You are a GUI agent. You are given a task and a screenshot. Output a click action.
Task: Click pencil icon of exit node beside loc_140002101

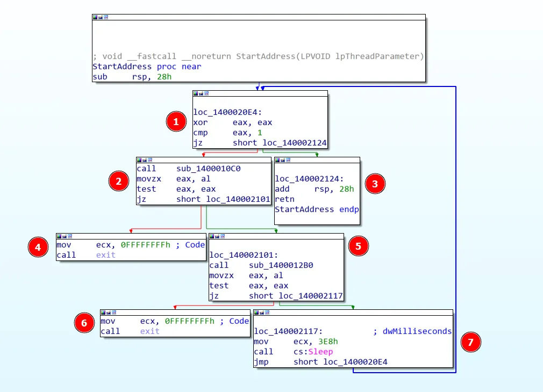pyautogui.click(x=65, y=236)
